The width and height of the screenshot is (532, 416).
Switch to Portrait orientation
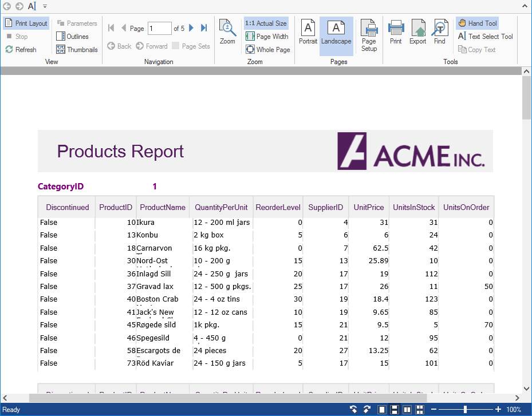click(x=308, y=32)
